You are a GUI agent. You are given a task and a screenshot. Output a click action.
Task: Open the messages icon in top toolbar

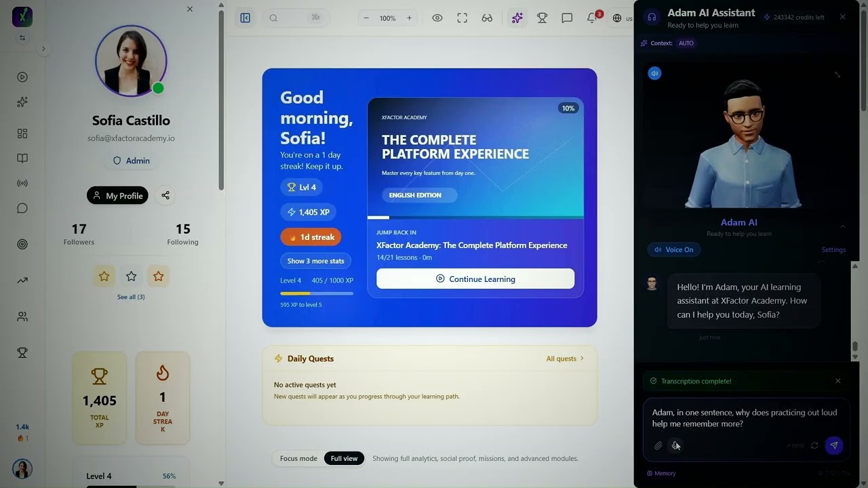coord(567,18)
